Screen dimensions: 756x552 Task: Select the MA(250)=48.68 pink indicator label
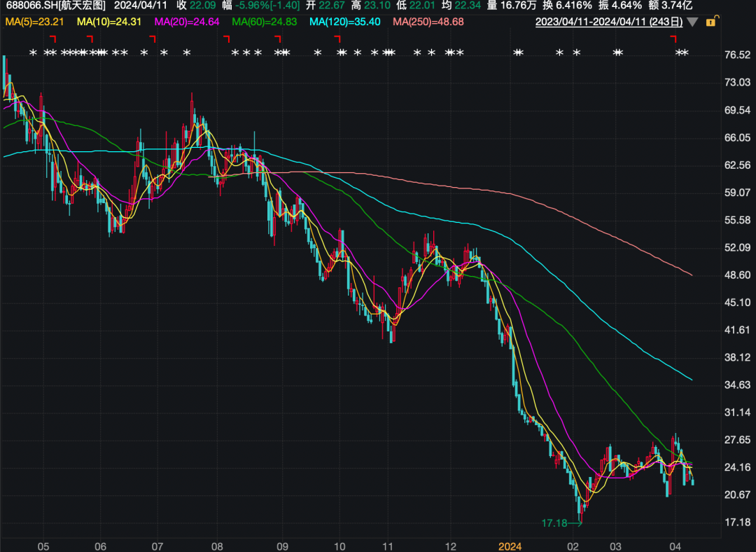click(x=428, y=22)
